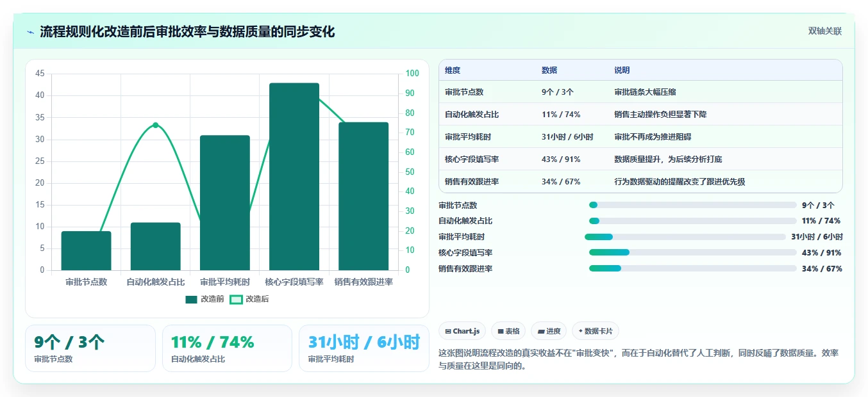Viewport: 868px width, 397px height.
Task: Click the 自动化触发占比 progress bar
Action: pos(693,221)
